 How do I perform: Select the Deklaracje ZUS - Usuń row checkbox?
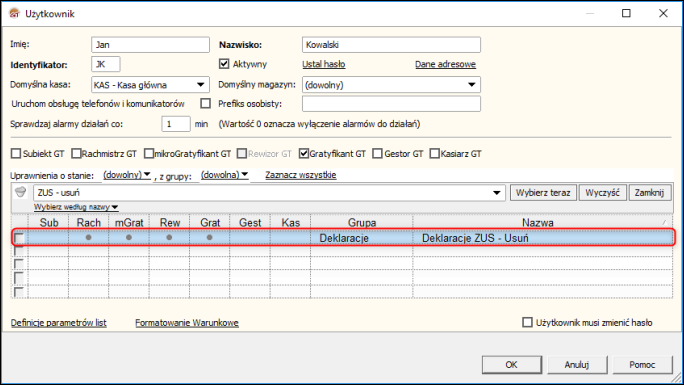click(x=19, y=238)
